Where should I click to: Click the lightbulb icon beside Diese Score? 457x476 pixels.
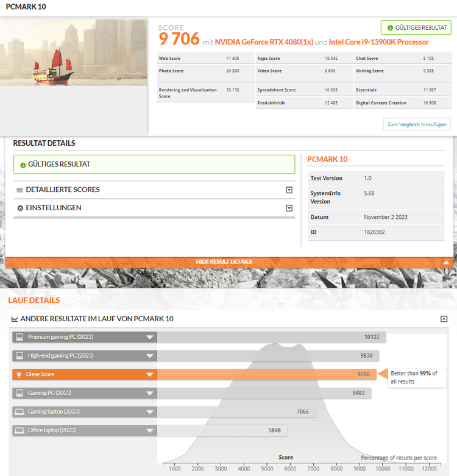tap(19, 374)
